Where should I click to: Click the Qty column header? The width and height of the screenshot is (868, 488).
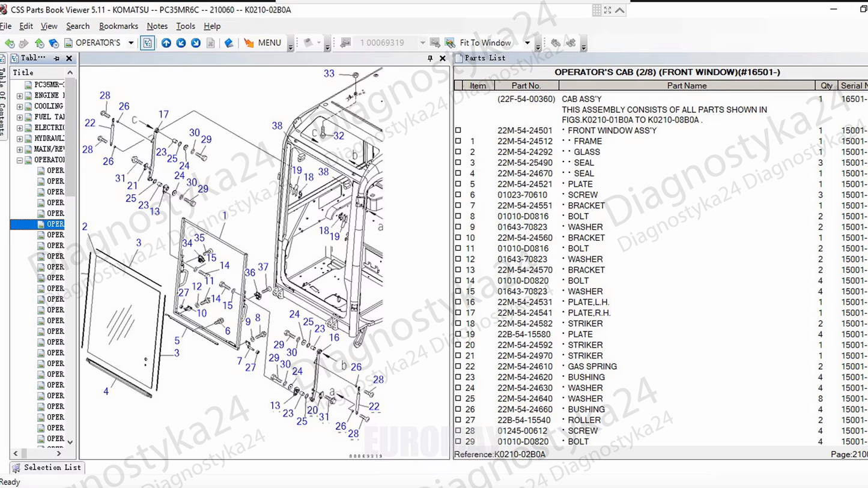click(x=827, y=86)
